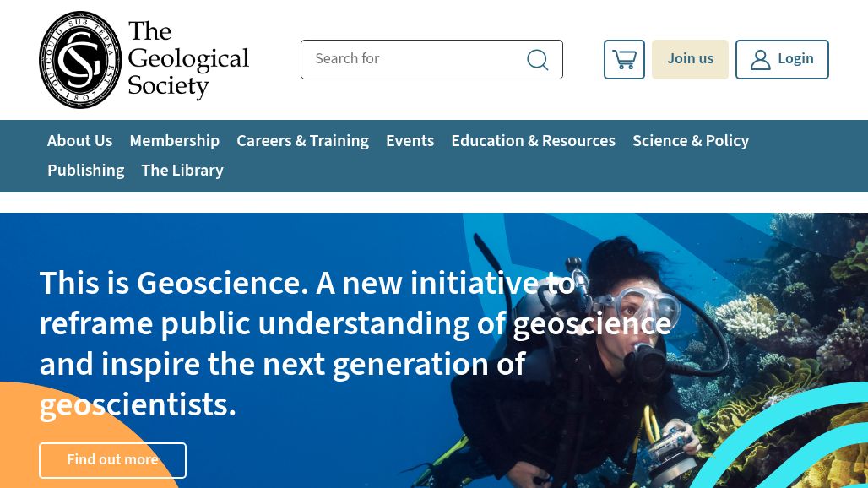Click the Join us button

pyautogui.click(x=690, y=59)
